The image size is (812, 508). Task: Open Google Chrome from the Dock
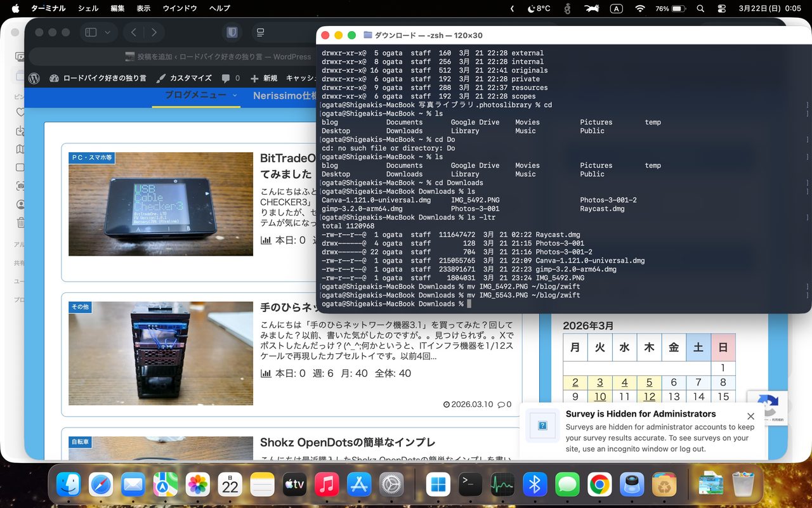pyautogui.click(x=599, y=486)
